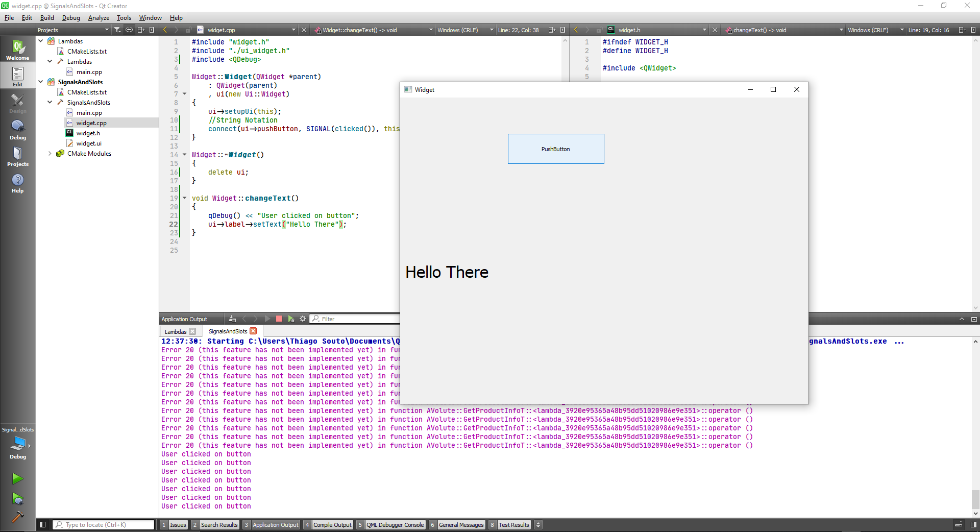Expand the CMake Modules folder
The image size is (980, 532).
click(x=50, y=153)
